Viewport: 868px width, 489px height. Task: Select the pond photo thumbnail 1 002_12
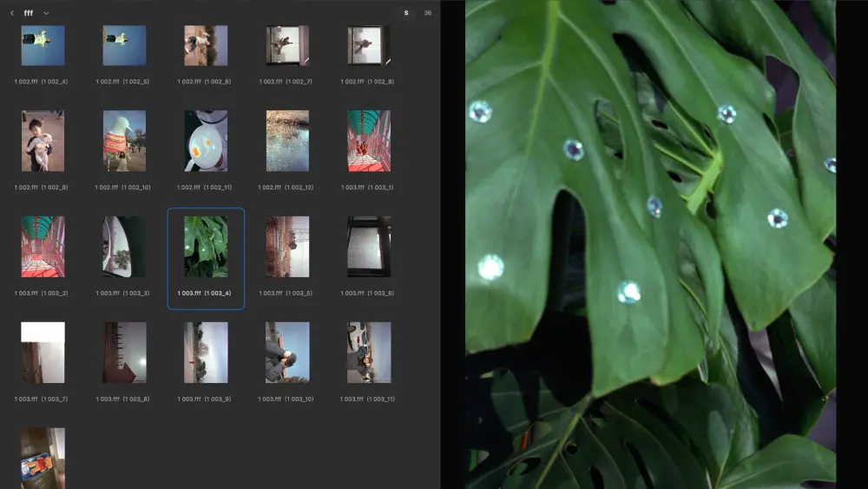pyautogui.click(x=287, y=141)
